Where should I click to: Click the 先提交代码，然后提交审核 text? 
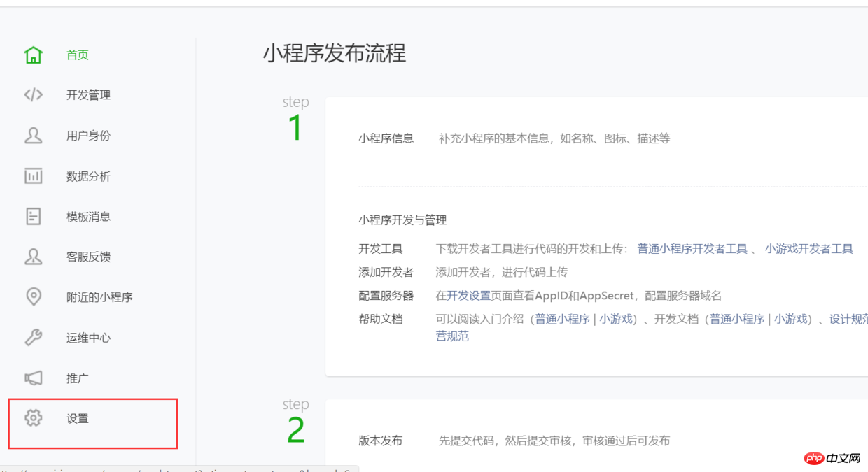[554, 441]
